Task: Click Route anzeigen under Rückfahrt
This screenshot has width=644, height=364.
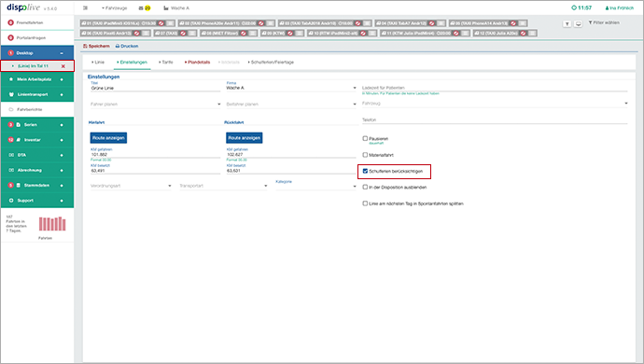Action: (244, 138)
